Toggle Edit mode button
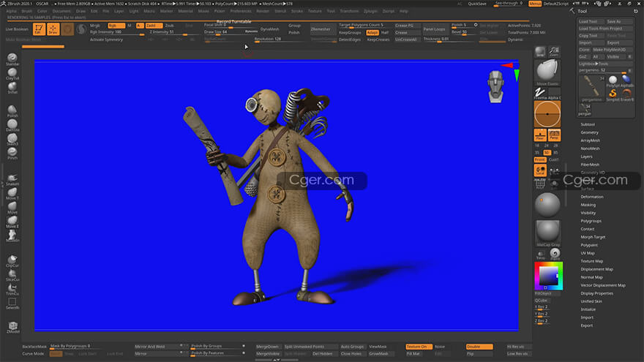The width and height of the screenshot is (644, 362). pos(39,29)
